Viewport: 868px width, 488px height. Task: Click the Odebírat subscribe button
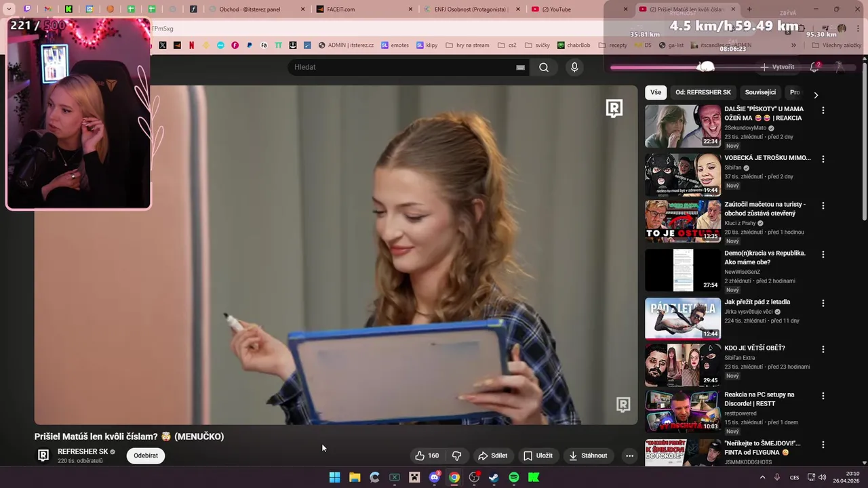146,455
